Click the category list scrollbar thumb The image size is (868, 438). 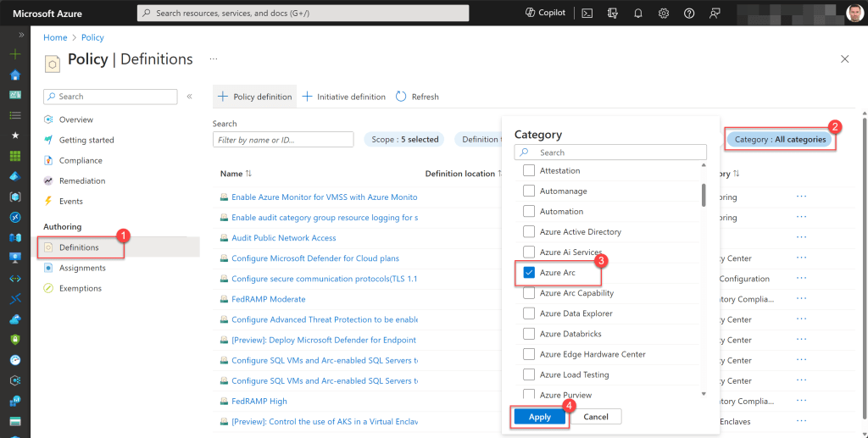pyautogui.click(x=703, y=195)
